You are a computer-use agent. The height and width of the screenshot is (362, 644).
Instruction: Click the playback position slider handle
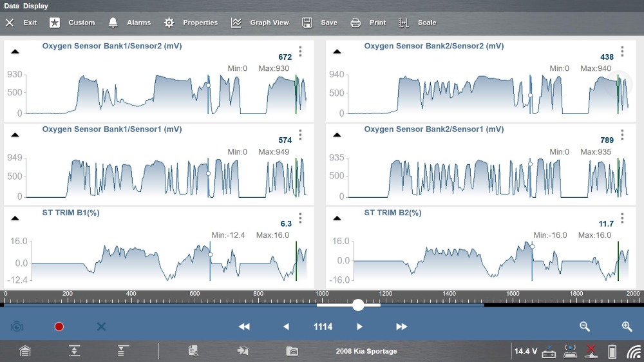[358, 305]
